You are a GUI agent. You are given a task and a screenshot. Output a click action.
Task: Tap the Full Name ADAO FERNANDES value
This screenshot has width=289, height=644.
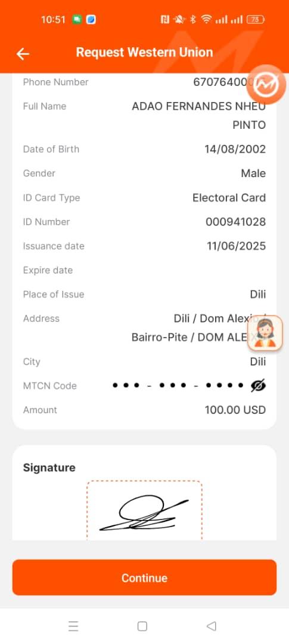click(x=198, y=116)
